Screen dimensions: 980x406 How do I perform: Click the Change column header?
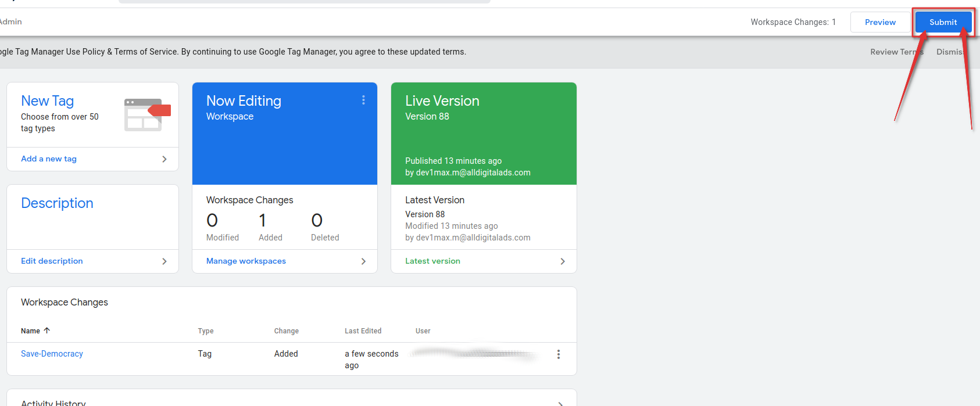[287, 331]
